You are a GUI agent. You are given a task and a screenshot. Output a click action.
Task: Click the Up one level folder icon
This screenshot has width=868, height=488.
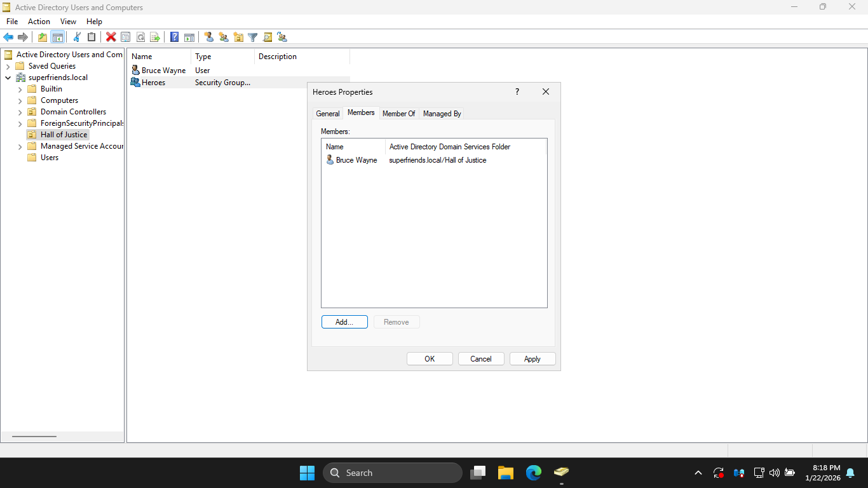(x=43, y=37)
